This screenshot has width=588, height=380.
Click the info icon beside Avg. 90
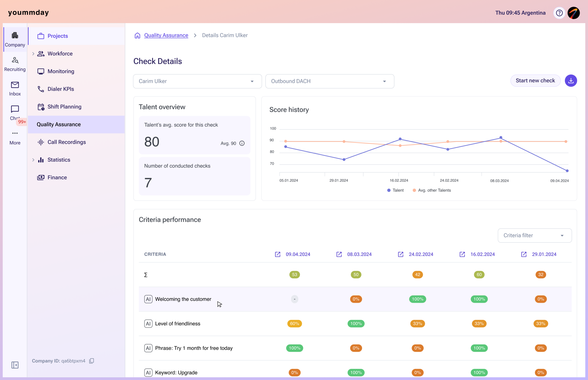(242, 143)
